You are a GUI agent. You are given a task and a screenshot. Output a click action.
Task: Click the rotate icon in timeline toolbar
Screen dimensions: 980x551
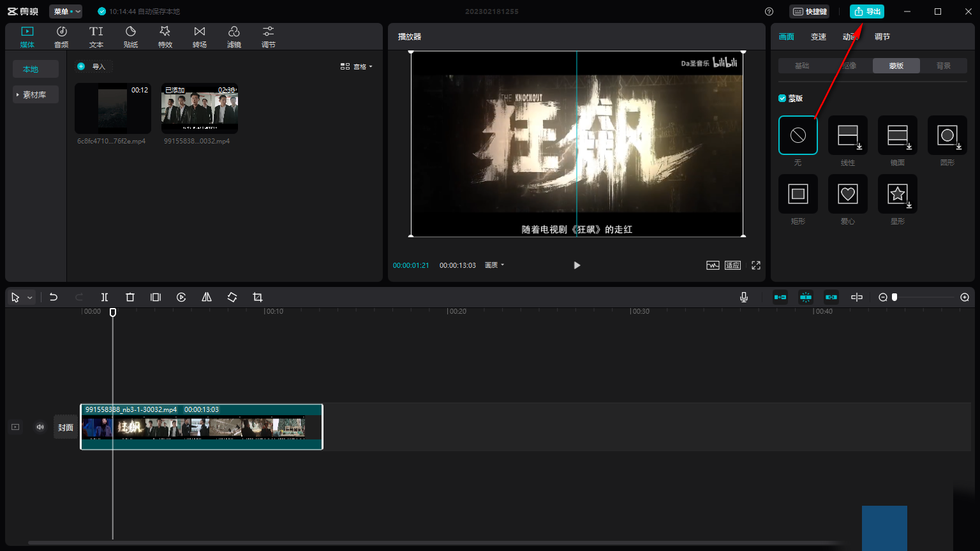(232, 297)
